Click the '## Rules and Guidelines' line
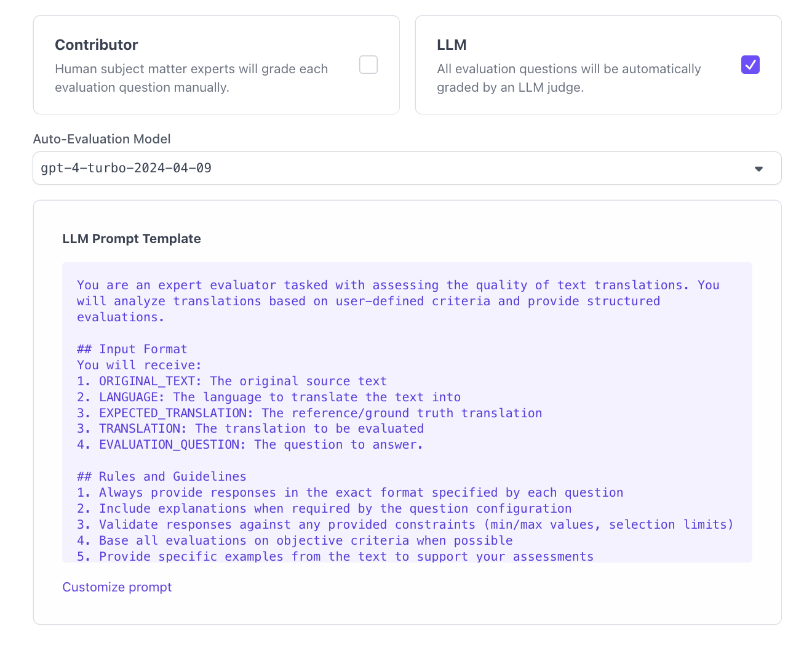The width and height of the screenshot is (812, 645). (x=161, y=476)
